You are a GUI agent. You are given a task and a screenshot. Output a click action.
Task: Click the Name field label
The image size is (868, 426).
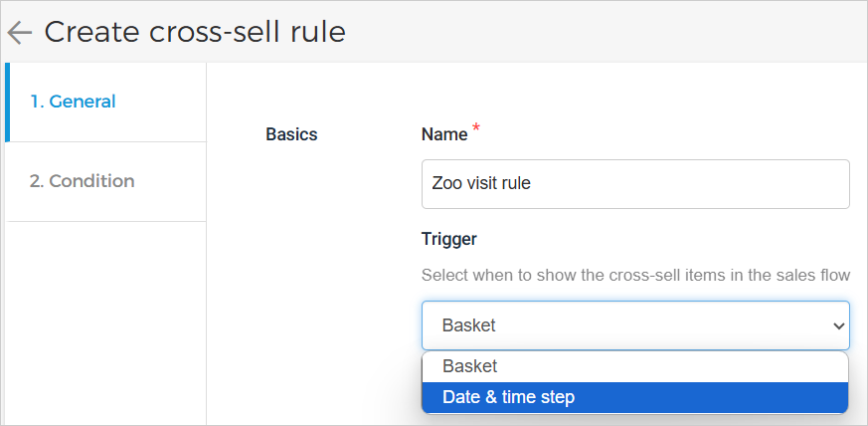pos(444,134)
